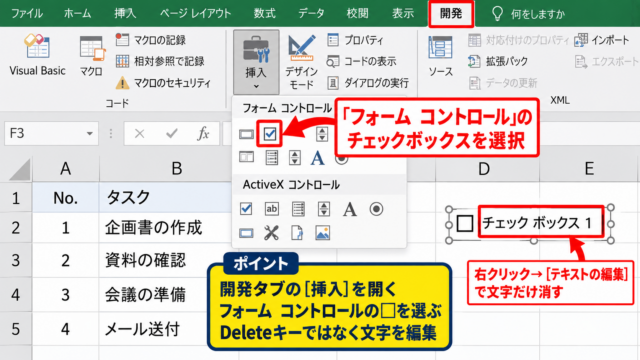Expand the Name Box dropdown arrow
Image resolution: width=640 pixels, height=360 pixels.
pyautogui.click(x=89, y=133)
